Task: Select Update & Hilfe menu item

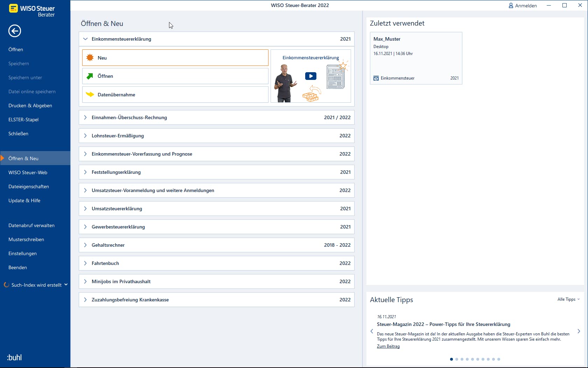Action: 24,200
